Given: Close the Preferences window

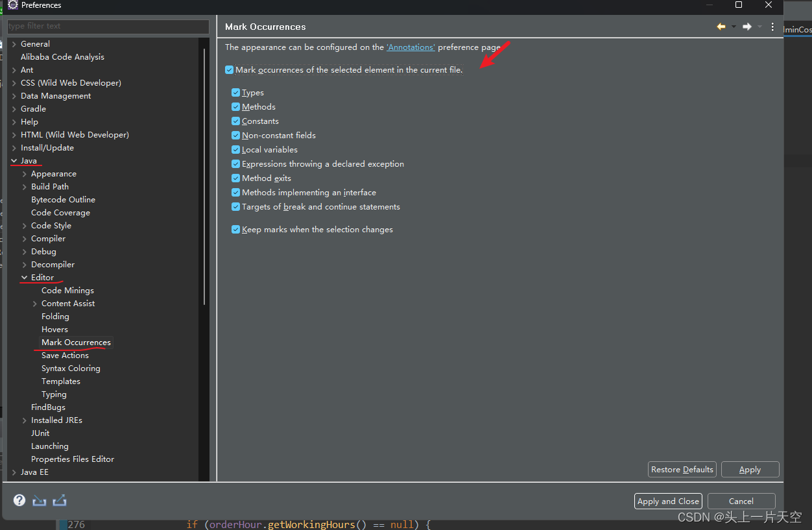Looking at the screenshot, I should [769, 5].
